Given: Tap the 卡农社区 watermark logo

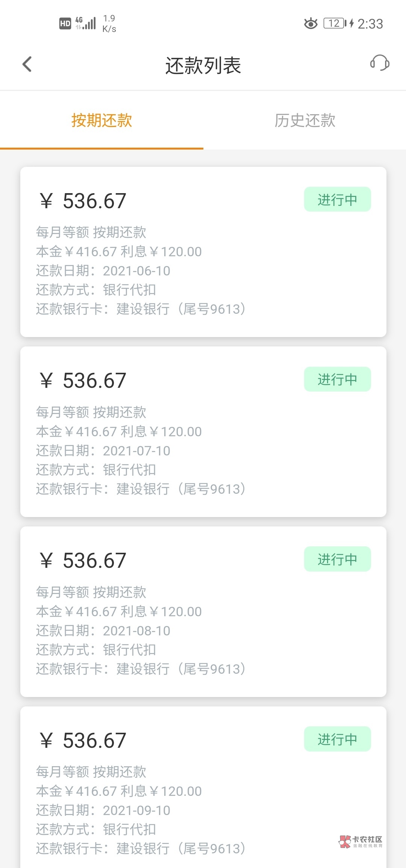Looking at the screenshot, I should pos(361,842).
